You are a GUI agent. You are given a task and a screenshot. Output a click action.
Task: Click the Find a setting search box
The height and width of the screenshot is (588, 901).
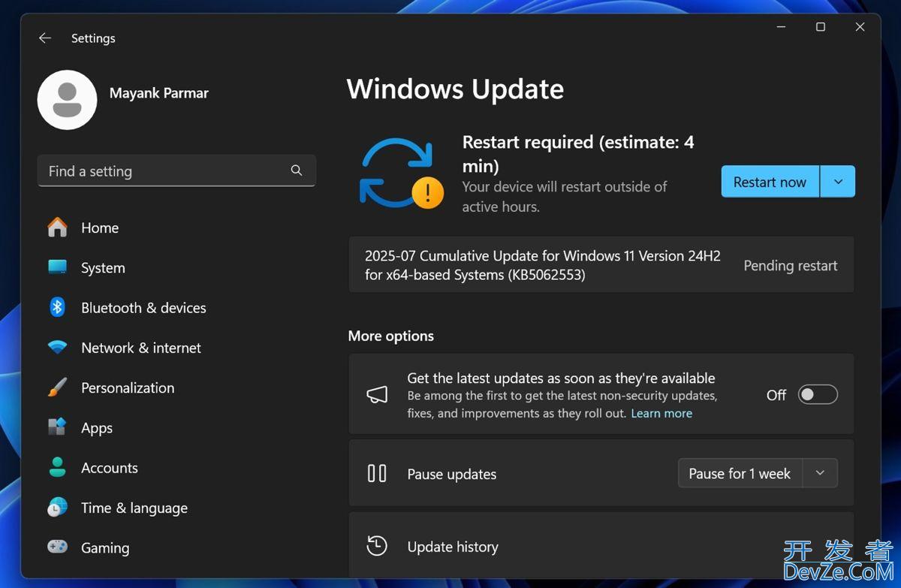coord(176,170)
